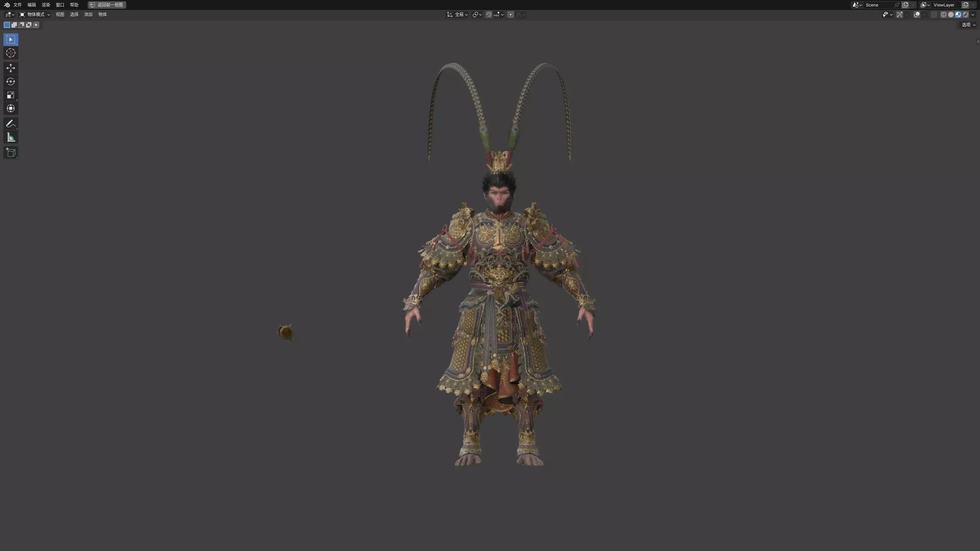Open the 渲染 (Render) menu
Image resolution: width=980 pixels, height=551 pixels.
pos(46,5)
